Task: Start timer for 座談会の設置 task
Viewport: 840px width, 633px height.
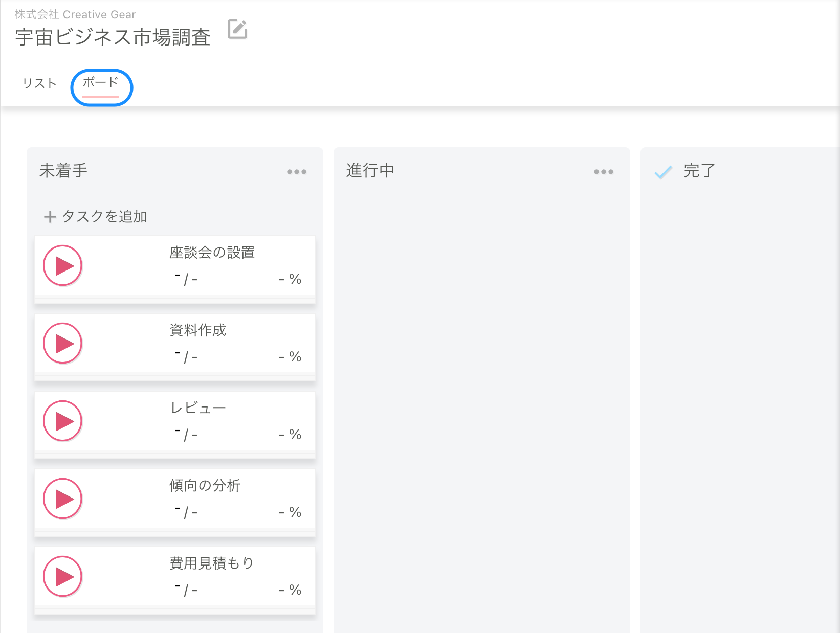Action: pos(63,266)
